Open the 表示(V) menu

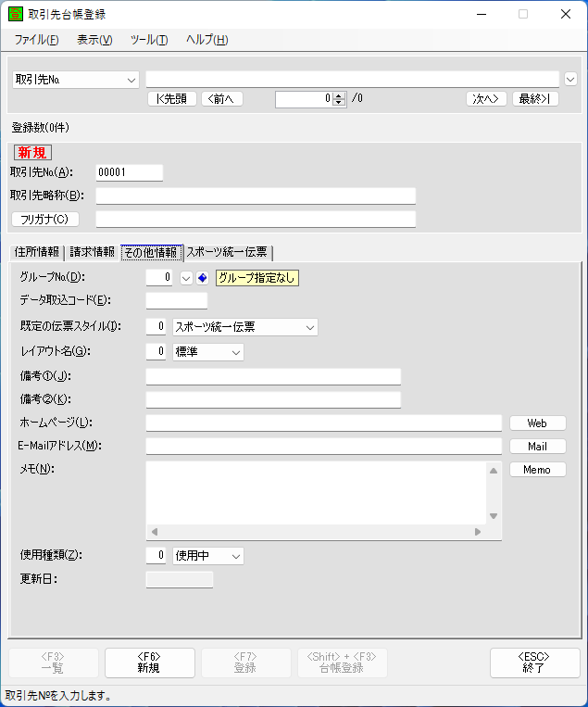[x=94, y=40]
